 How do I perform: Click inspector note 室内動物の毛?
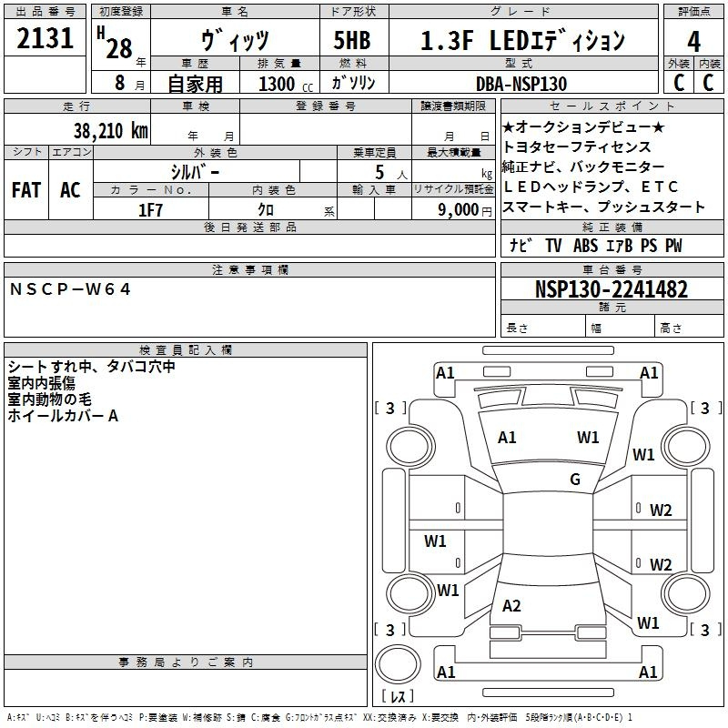tap(49, 399)
